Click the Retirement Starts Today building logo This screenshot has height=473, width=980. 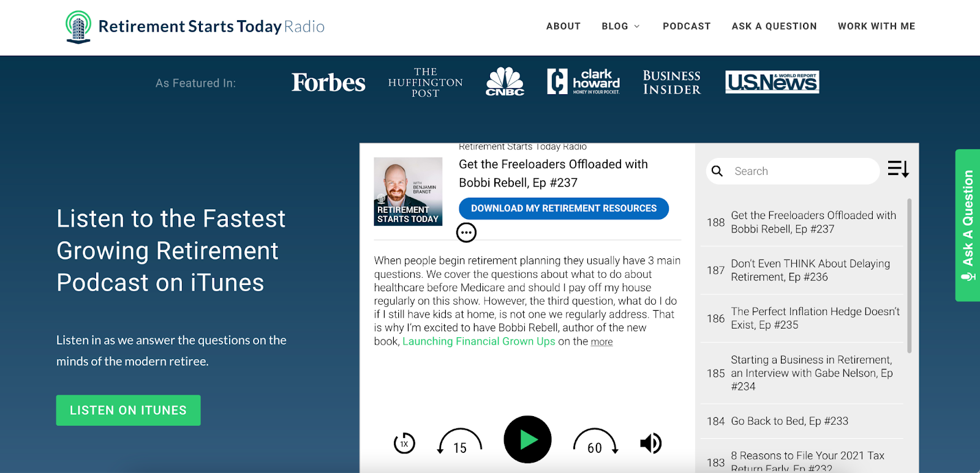tap(78, 27)
